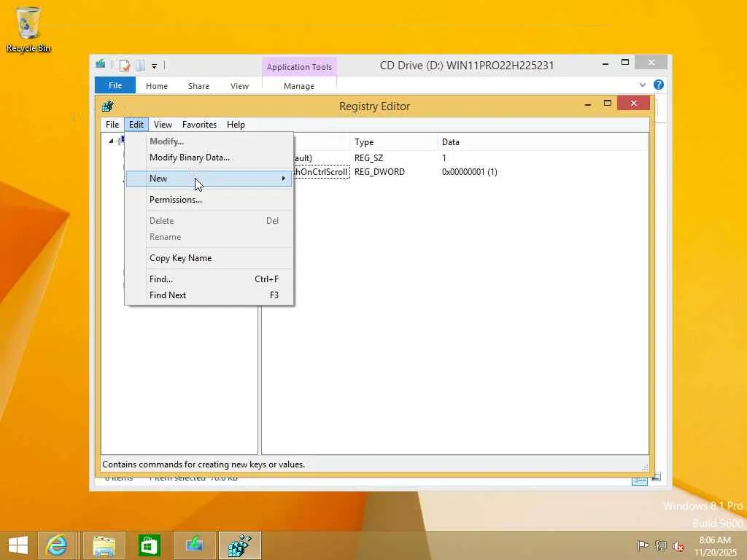747x560 pixels.
Task: Click the Registry Editor title bar icon
Action: coord(108,106)
